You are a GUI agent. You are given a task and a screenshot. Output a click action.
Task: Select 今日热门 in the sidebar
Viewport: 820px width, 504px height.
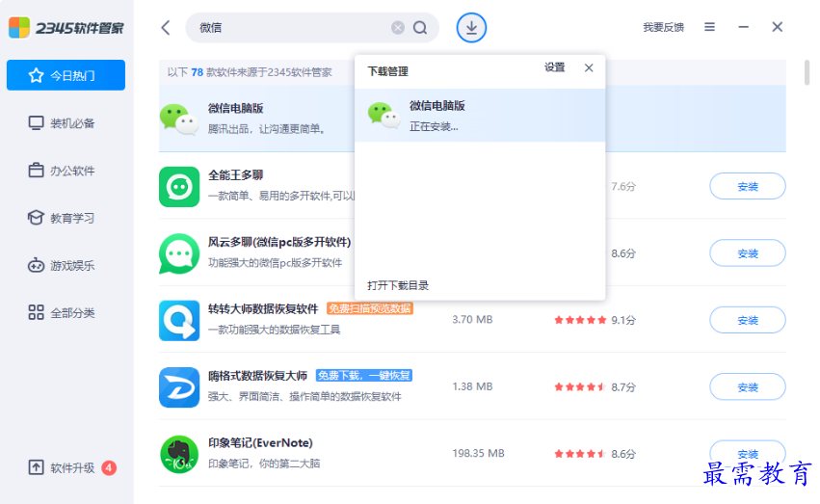[66, 75]
